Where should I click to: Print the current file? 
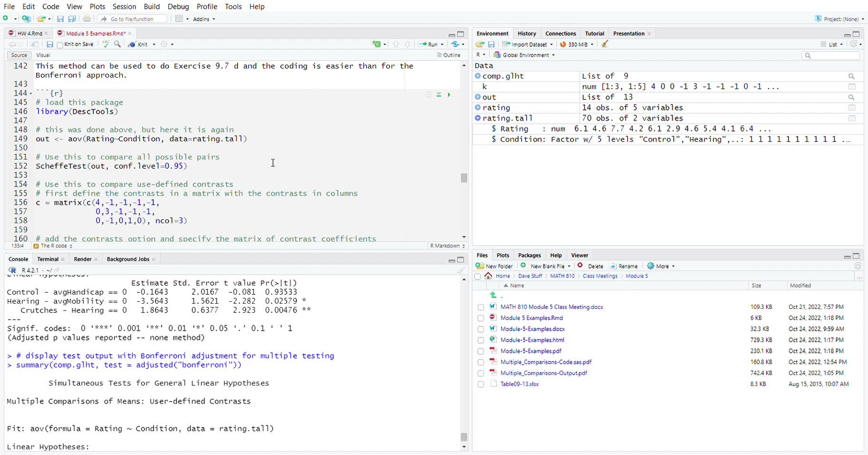87,19
